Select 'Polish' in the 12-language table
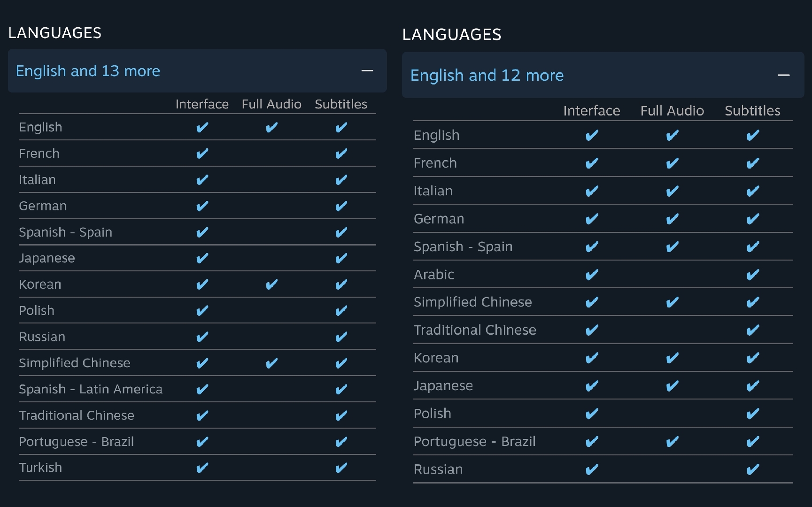Viewport: 812px width, 507px height. 433,414
